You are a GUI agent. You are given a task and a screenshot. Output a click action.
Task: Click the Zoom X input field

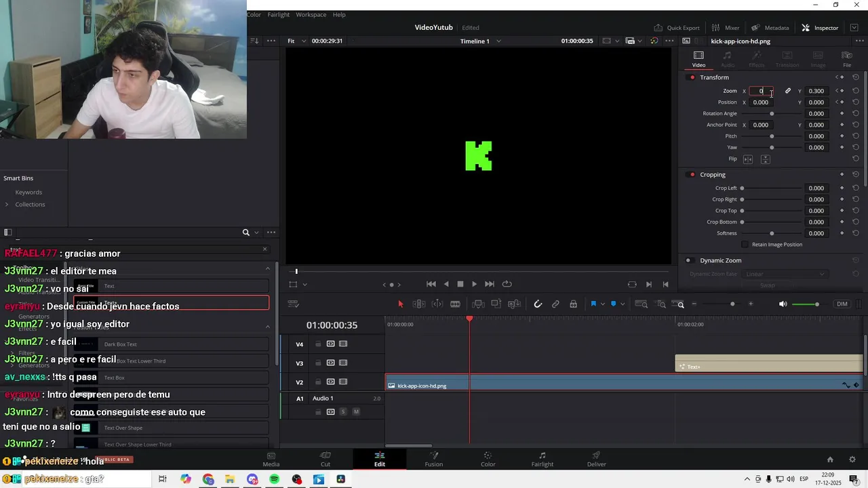tap(761, 91)
